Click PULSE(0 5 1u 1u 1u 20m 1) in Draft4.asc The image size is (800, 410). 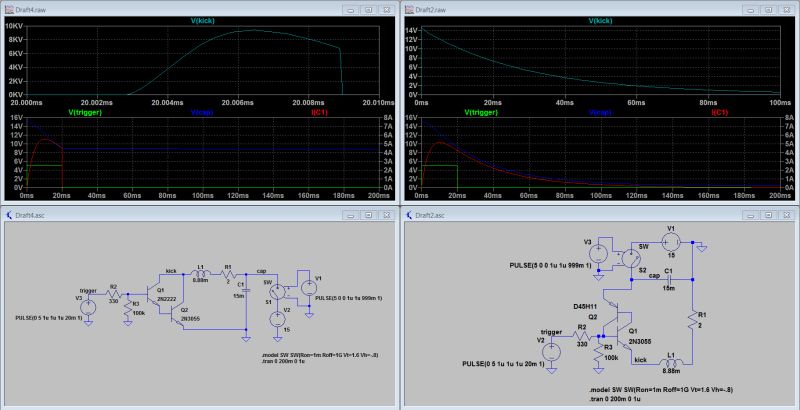point(48,318)
